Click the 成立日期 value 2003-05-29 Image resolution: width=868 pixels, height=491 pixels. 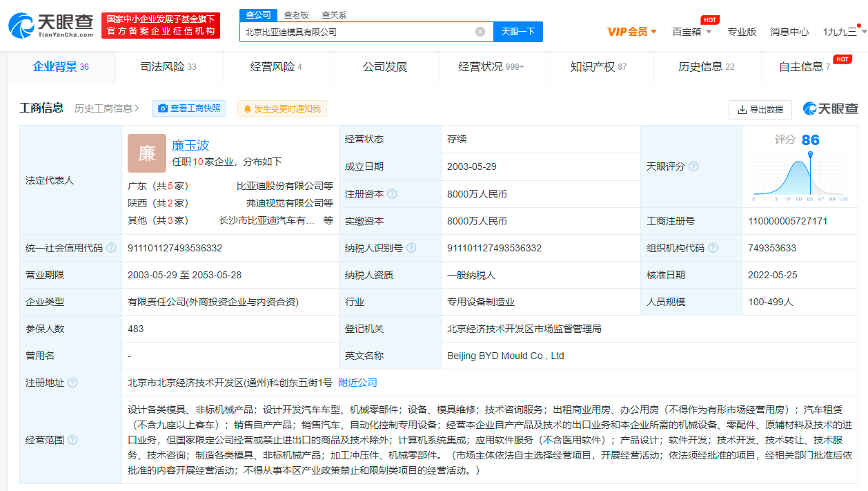tap(472, 166)
